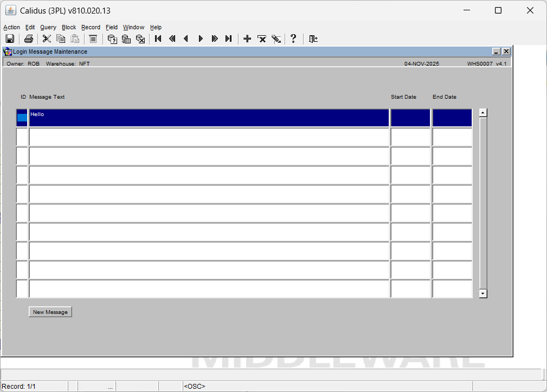The height and width of the screenshot is (392, 547).
Task: Click the Print icon
Action: point(29,38)
